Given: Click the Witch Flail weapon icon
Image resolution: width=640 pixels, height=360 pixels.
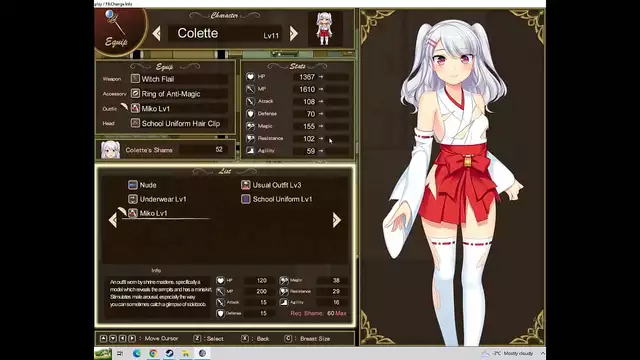Looking at the screenshot, I should [135, 78].
